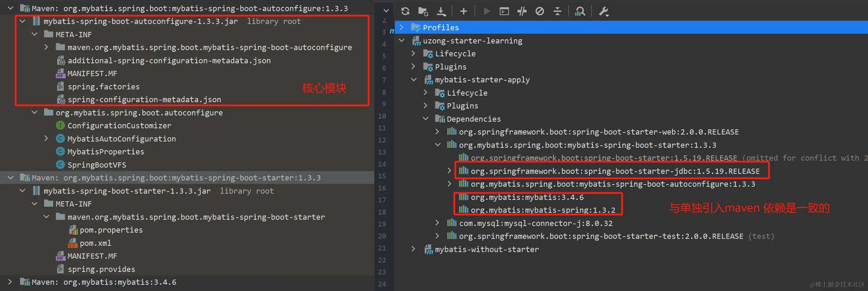Open additional-spring-configuration-metadata.json file

[169, 60]
